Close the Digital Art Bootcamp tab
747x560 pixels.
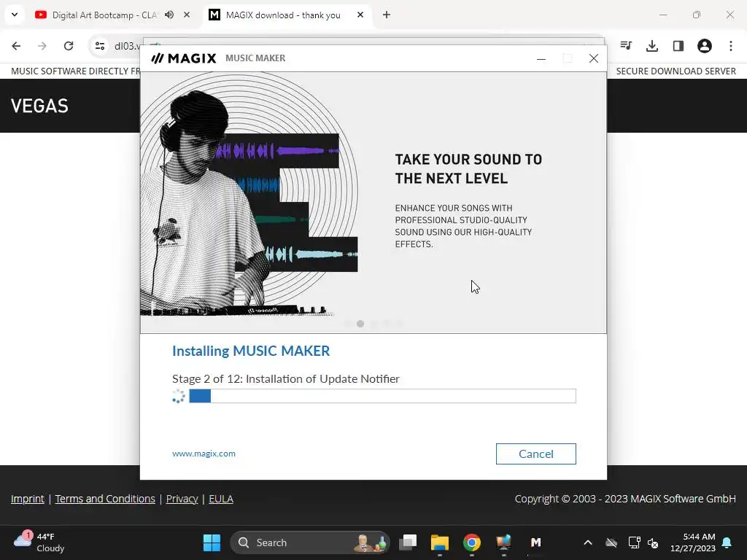tap(187, 15)
